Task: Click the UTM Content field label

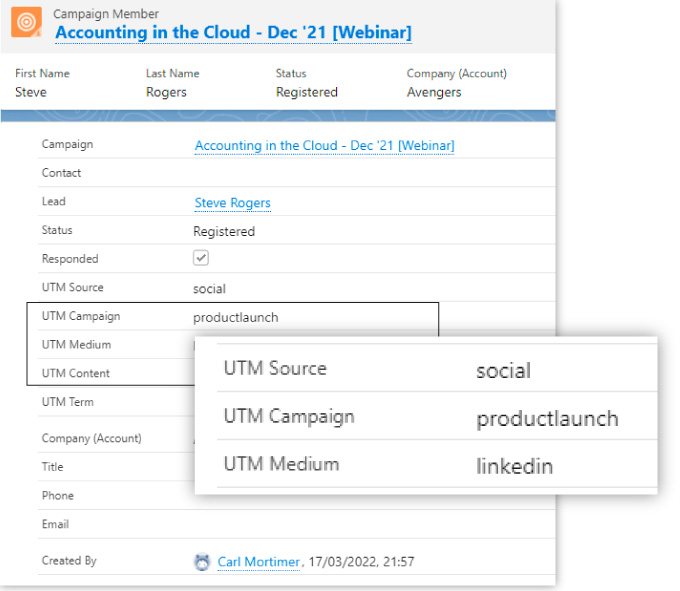Action: point(76,373)
